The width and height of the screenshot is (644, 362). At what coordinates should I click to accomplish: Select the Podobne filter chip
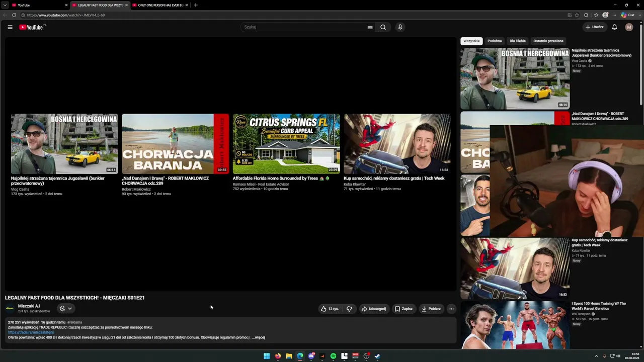pyautogui.click(x=495, y=41)
